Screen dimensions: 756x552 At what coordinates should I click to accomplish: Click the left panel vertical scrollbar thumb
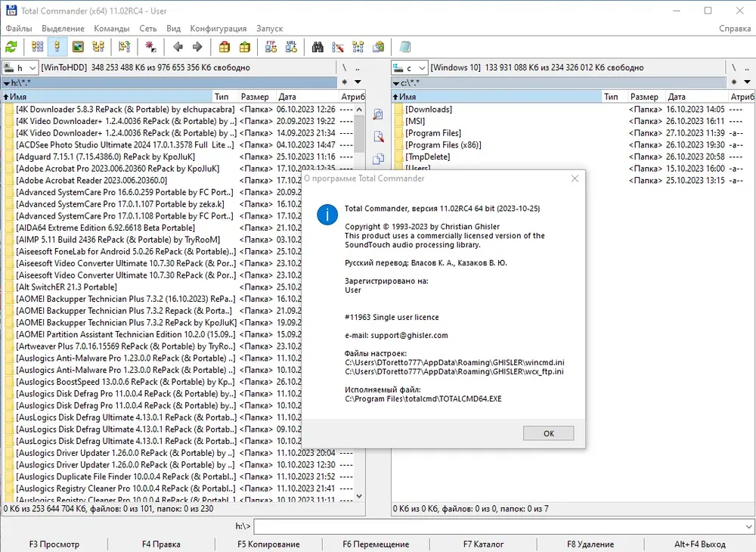click(x=359, y=134)
